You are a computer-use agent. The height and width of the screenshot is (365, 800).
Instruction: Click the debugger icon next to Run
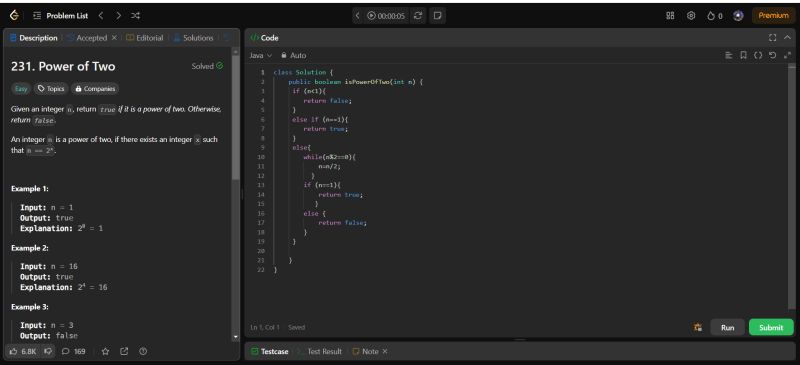pos(697,327)
